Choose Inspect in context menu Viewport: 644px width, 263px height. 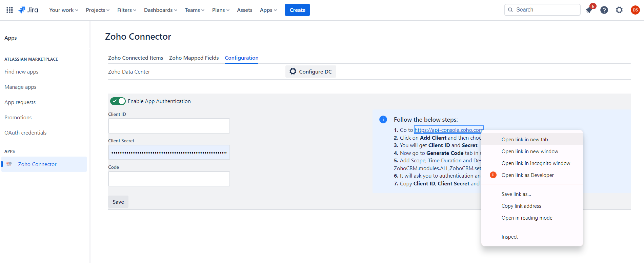[x=532, y=237]
